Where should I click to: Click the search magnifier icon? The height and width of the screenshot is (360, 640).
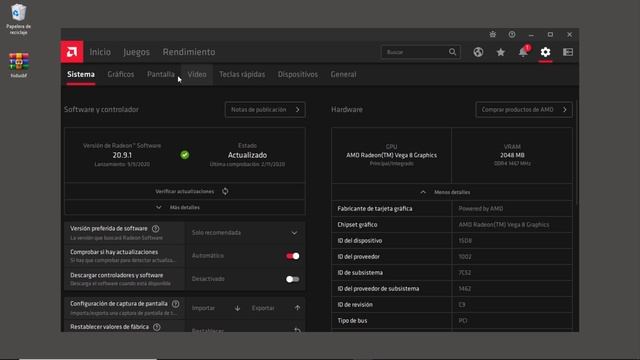(x=452, y=52)
